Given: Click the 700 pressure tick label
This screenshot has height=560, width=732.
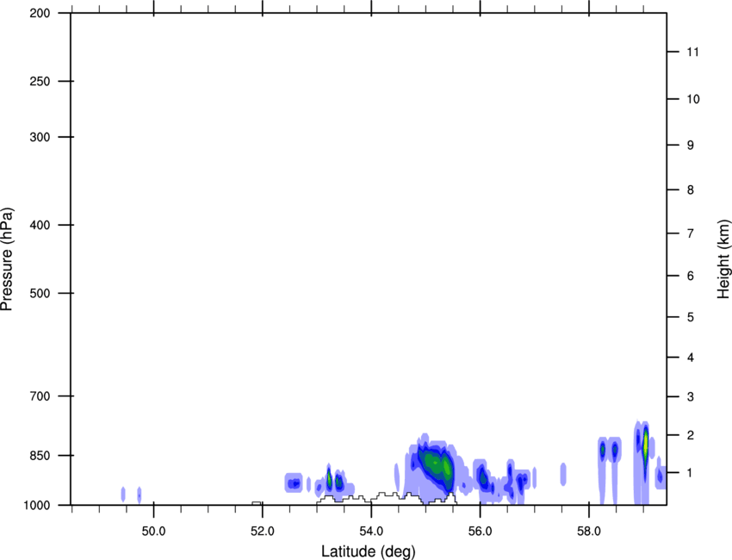Looking at the screenshot, I should pos(40,396).
